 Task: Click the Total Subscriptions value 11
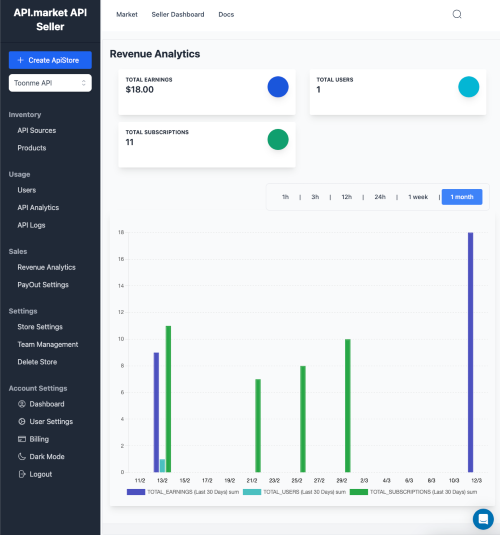129,142
